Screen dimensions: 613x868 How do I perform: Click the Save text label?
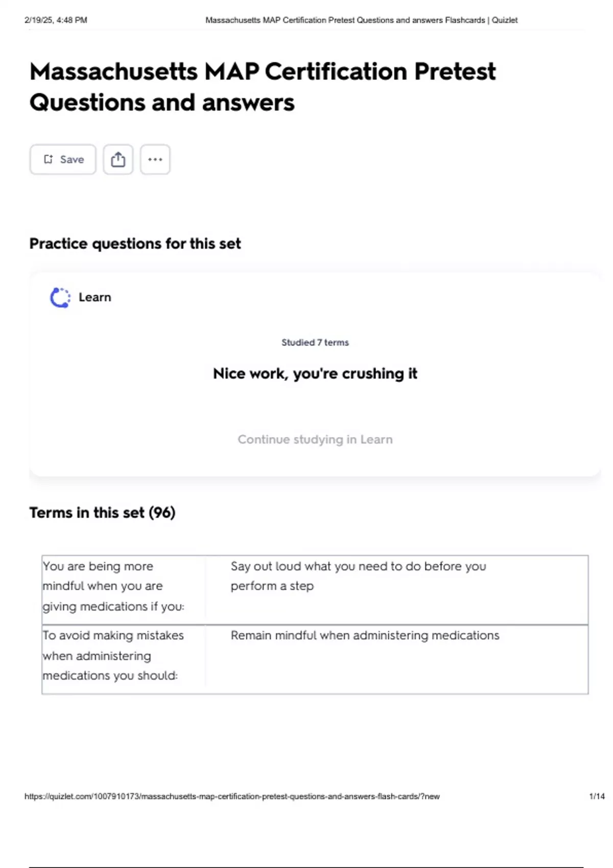72,159
